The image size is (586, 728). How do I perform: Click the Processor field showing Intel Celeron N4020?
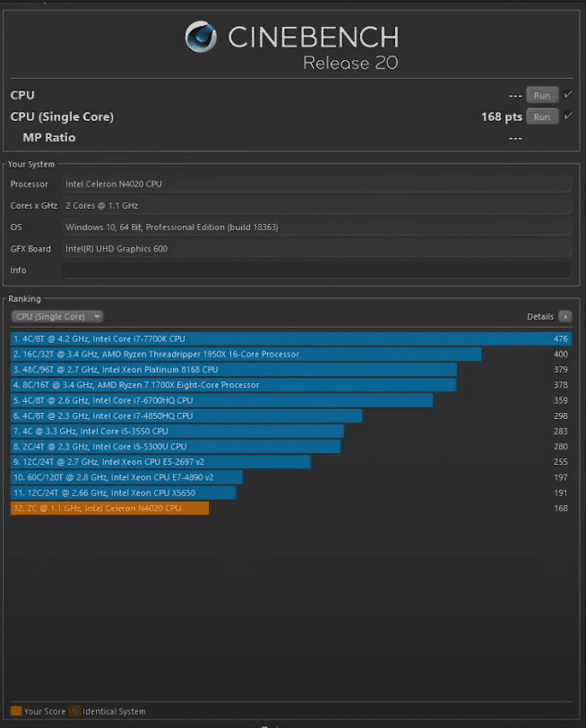tap(316, 184)
